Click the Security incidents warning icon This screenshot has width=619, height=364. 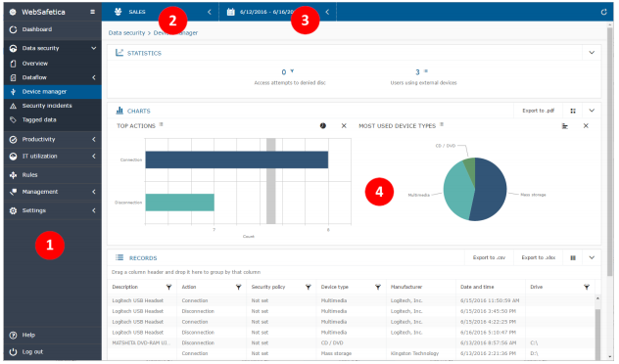point(13,106)
